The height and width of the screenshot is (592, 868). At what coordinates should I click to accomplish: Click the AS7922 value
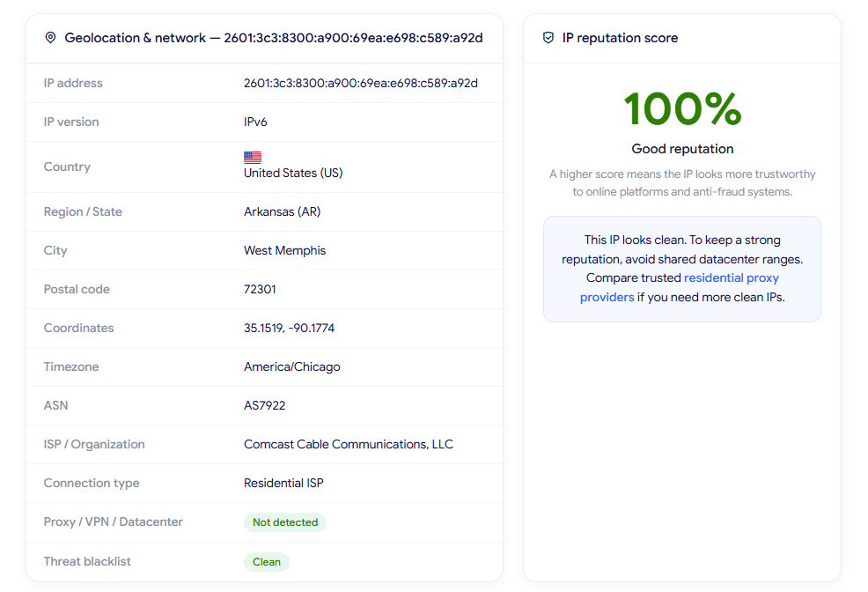264,405
